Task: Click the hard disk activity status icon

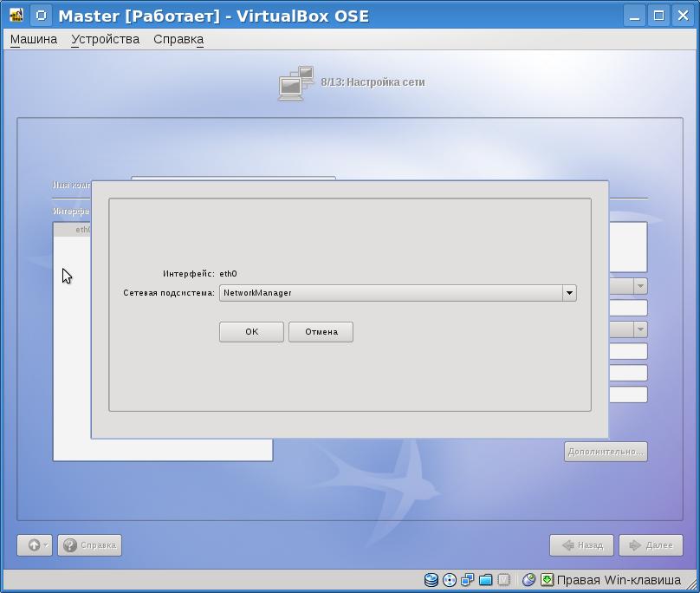Action: (431, 580)
